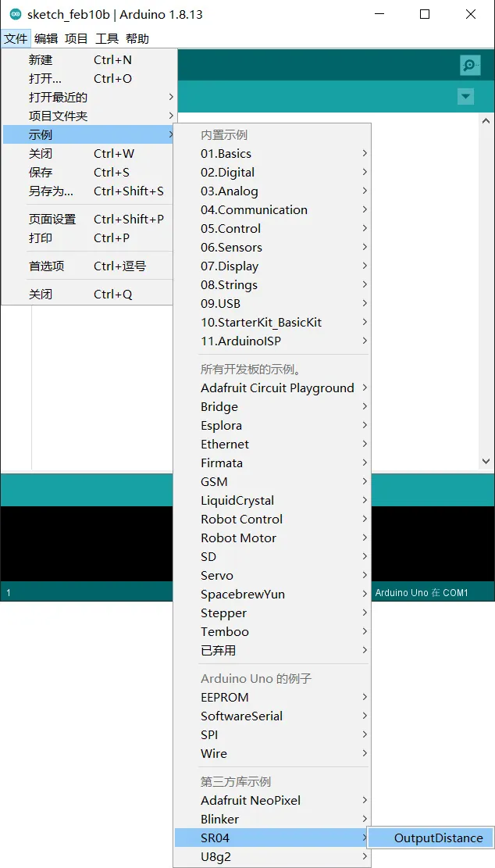Expand 打开最近的 submenu

coord(90,98)
